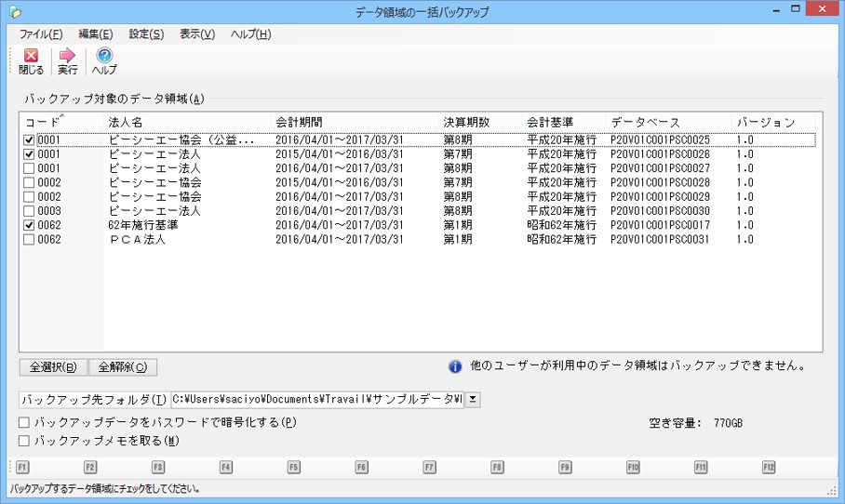Uncheck the 62年施行基準 data area checkbox
The image size is (845, 504).
click(x=29, y=225)
